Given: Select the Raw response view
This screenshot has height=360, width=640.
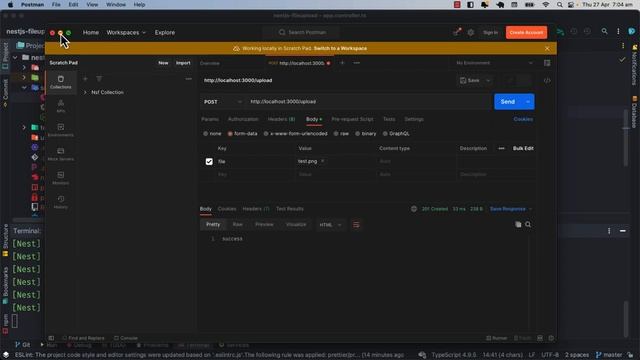Looking at the screenshot, I should [x=238, y=224].
